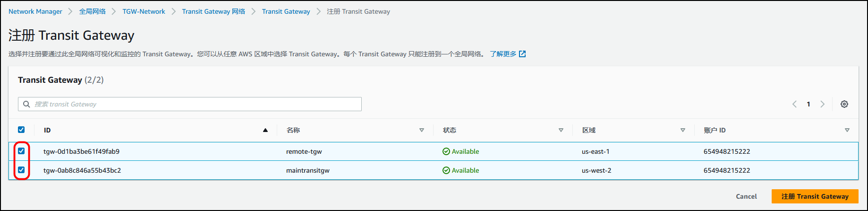The image size is (868, 211).
Task: Navigate to TGW-Network breadcrumb
Action: (x=144, y=11)
